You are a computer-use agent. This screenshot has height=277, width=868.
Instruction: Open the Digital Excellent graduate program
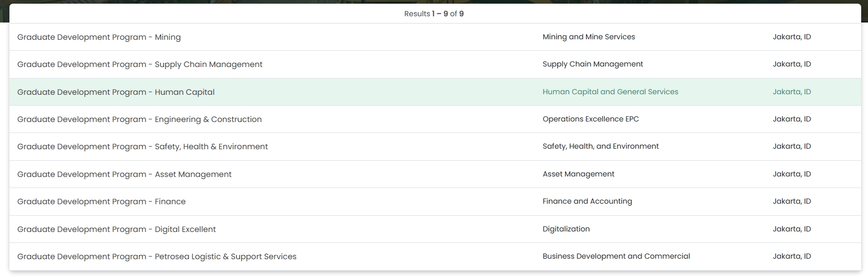(116, 229)
